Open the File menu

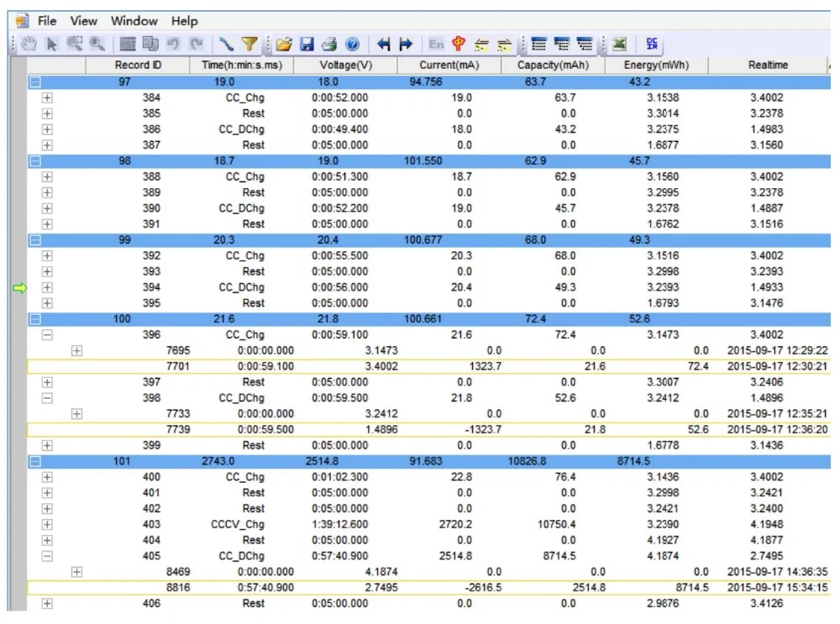[x=47, y=21]
